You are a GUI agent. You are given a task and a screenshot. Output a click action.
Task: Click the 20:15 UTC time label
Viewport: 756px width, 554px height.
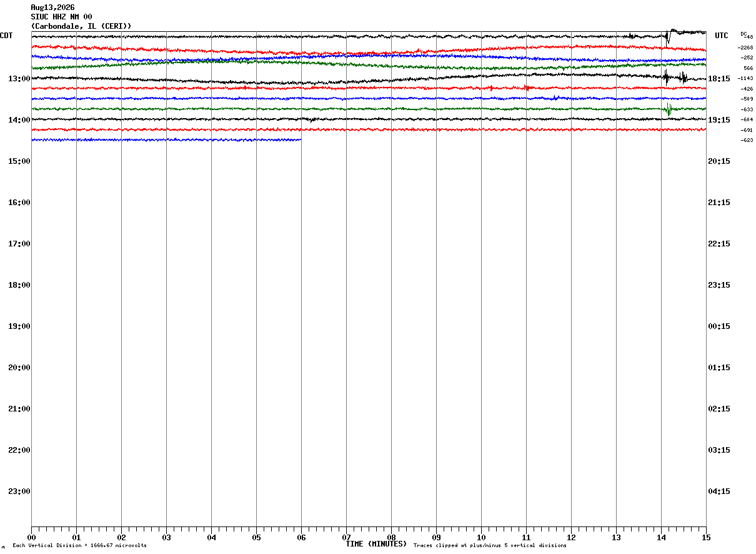[719, 161]
